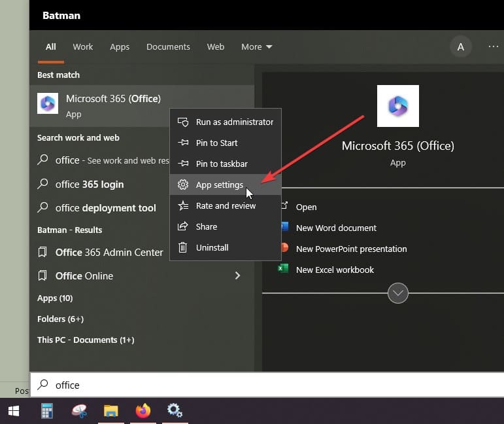
Task: Open File Explorer from the taskbar
Action: (x=111, y=411)
